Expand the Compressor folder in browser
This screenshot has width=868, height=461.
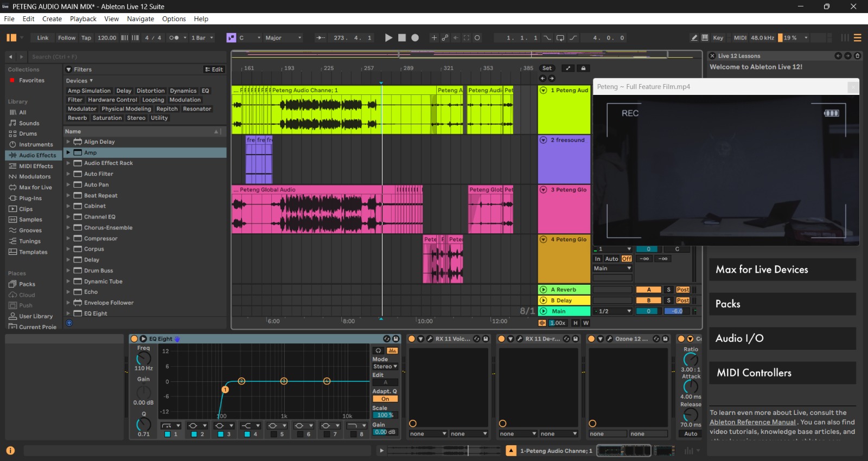[x=68, y=239]
